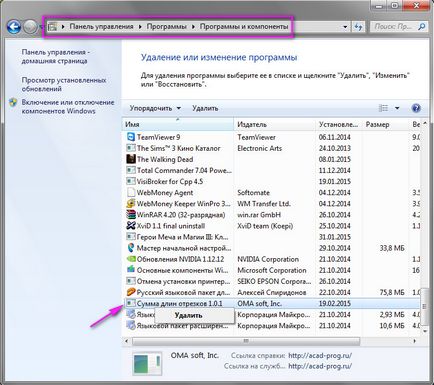Click the Обновления NVIDIA 1.12.12 icon
The height and width of the screenshot is (385, 434).
coord(131,259)
